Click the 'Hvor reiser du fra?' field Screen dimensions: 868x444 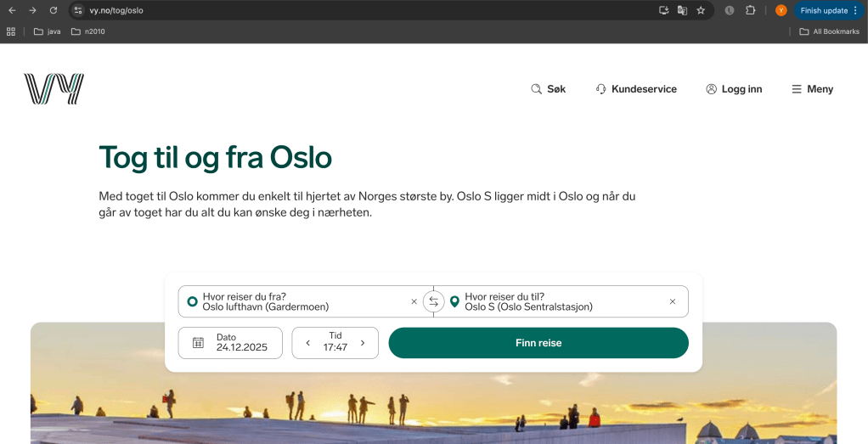pos(297,301)
